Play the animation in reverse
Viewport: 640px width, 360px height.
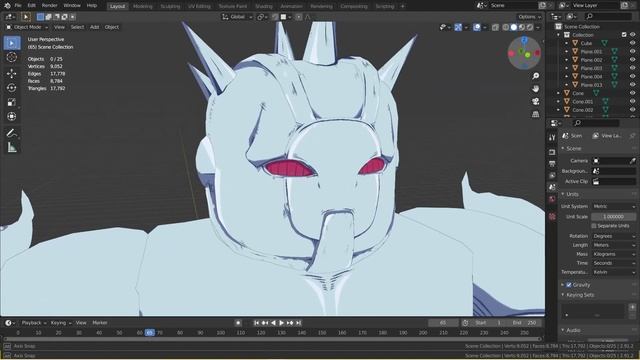[273, 323]
